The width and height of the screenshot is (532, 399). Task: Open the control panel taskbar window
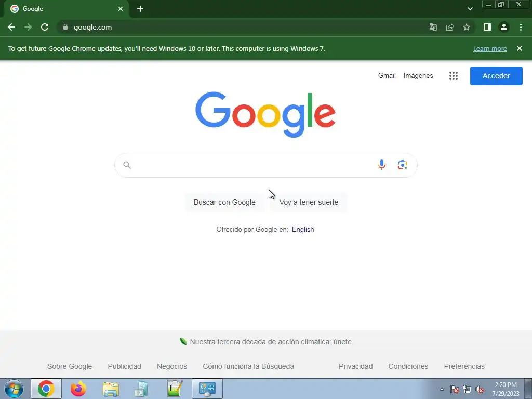click(x=207, y=389)
